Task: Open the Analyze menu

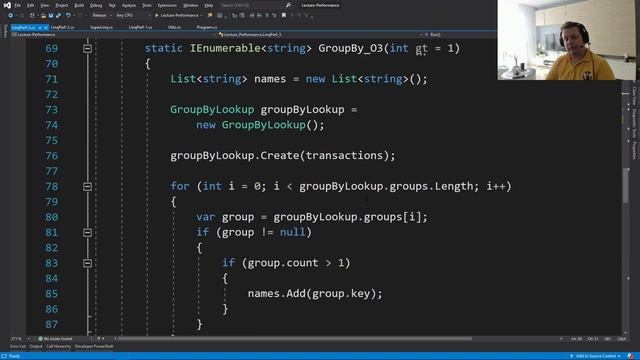Action: [129, 5]
